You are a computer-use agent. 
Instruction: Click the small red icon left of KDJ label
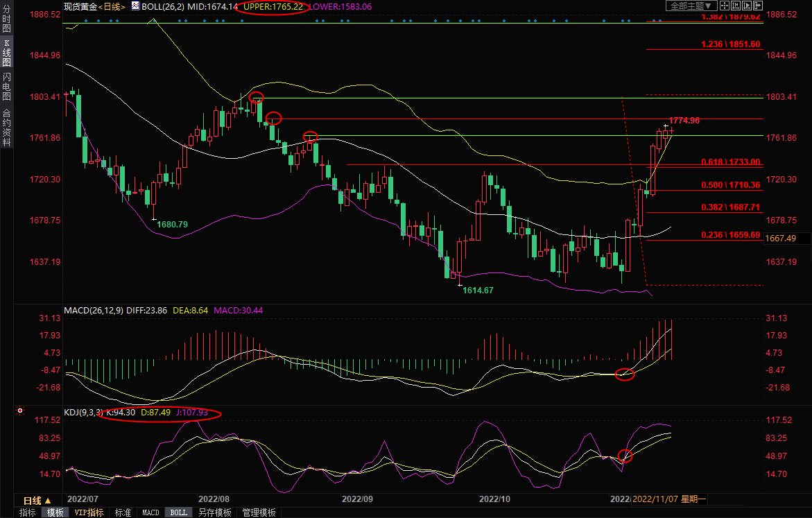coord(22,412)
